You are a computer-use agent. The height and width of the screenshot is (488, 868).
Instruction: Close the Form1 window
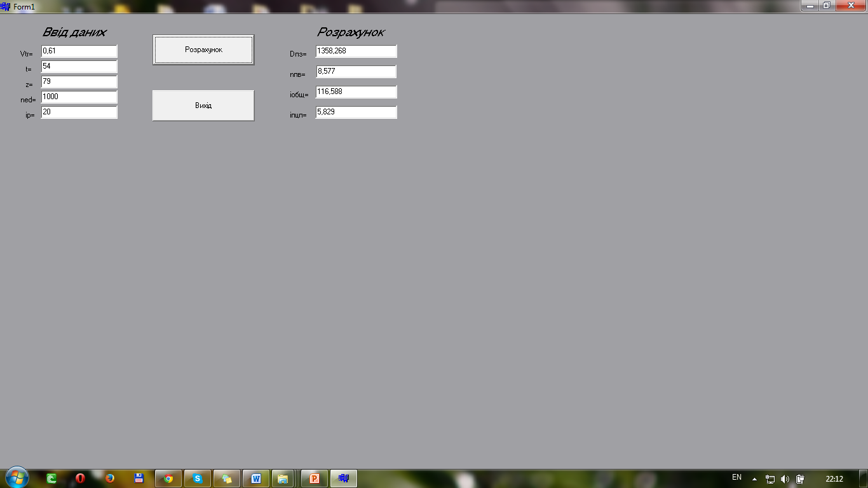[x=850, y=6]
